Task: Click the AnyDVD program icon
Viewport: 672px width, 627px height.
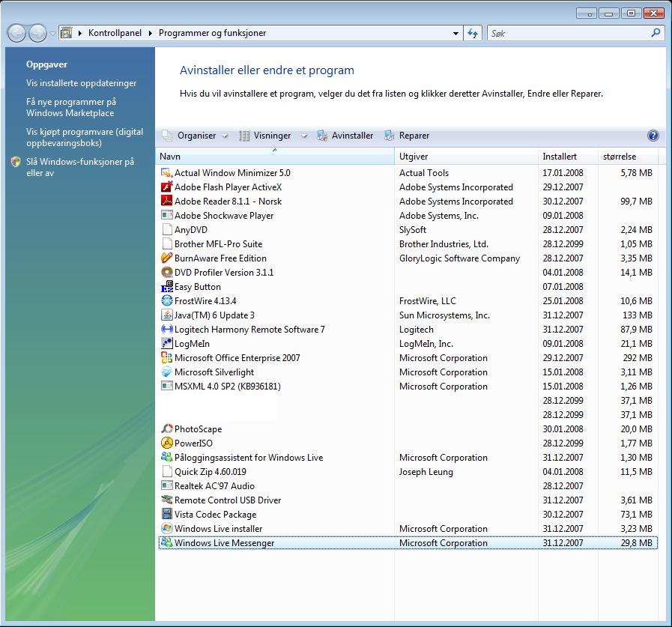Action: click(x=166, y=230)
